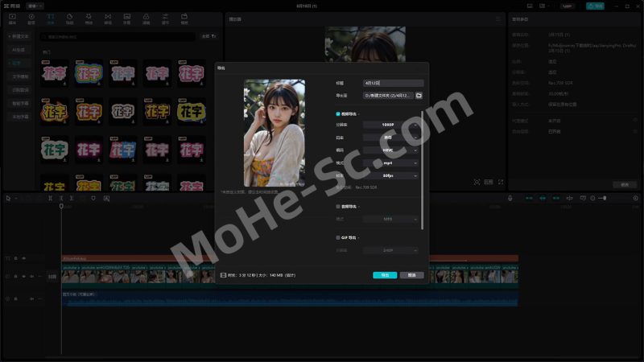Click the export dialog vertical scrollbar
This screenshot has width=644, height=362.
(422, 171)
